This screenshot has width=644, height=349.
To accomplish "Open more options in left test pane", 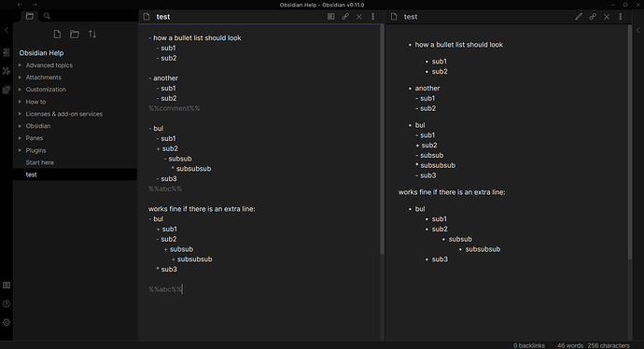I will click(373, 17).
